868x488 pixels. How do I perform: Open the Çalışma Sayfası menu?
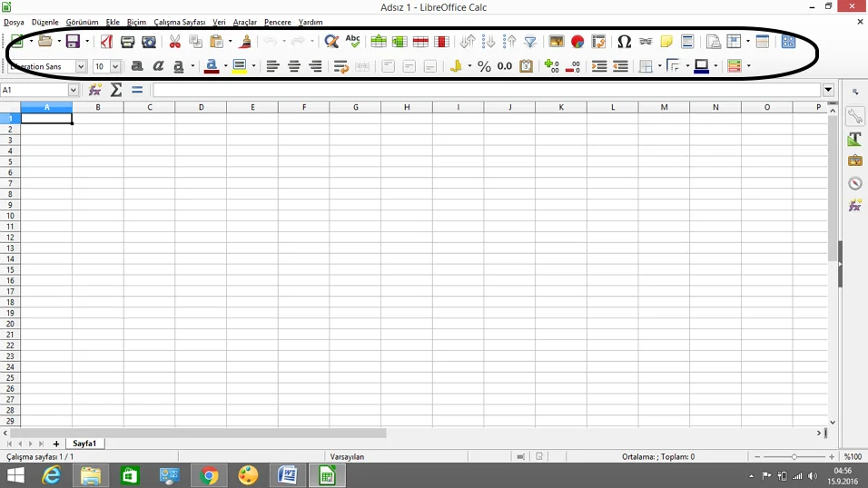click(x=180, y=22)
